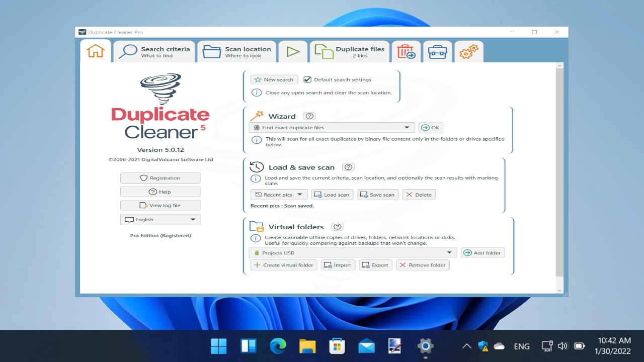Expand the English language dropdown
644x362 pixels.
160,220
